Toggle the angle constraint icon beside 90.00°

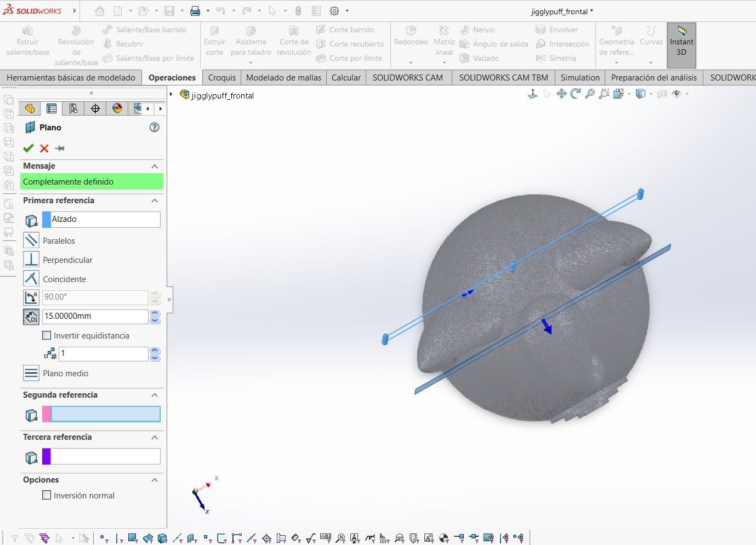click(31, 297)
